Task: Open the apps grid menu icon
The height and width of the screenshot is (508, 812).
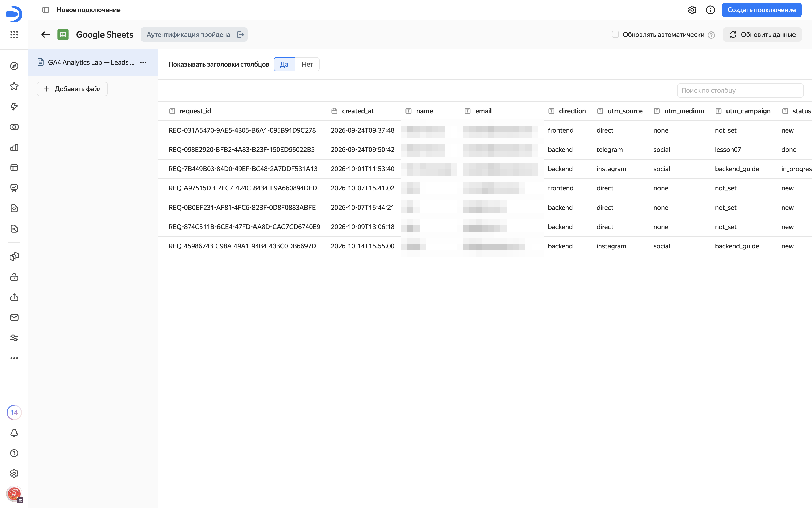Action: click(14, 35)
